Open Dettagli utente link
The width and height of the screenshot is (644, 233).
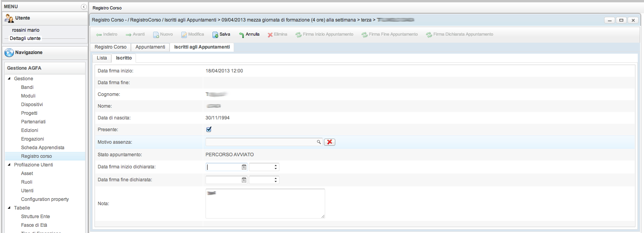coord(25,38)
